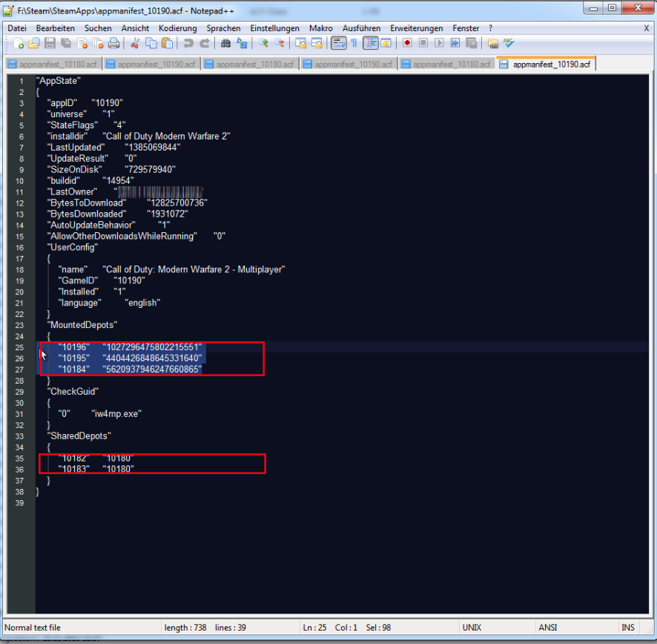Image resolution: width=657 pixels, height=644 pixels.
Task: Run the macro multiple times icon
Action: coord(455,43)
